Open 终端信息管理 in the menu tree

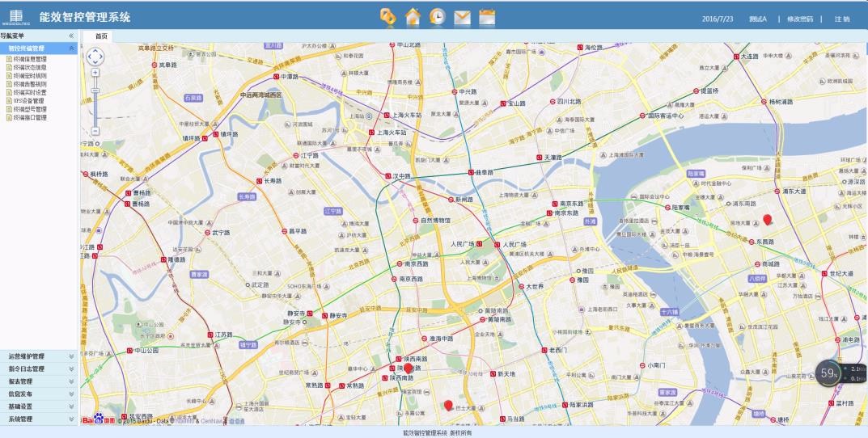click(30, 59)
